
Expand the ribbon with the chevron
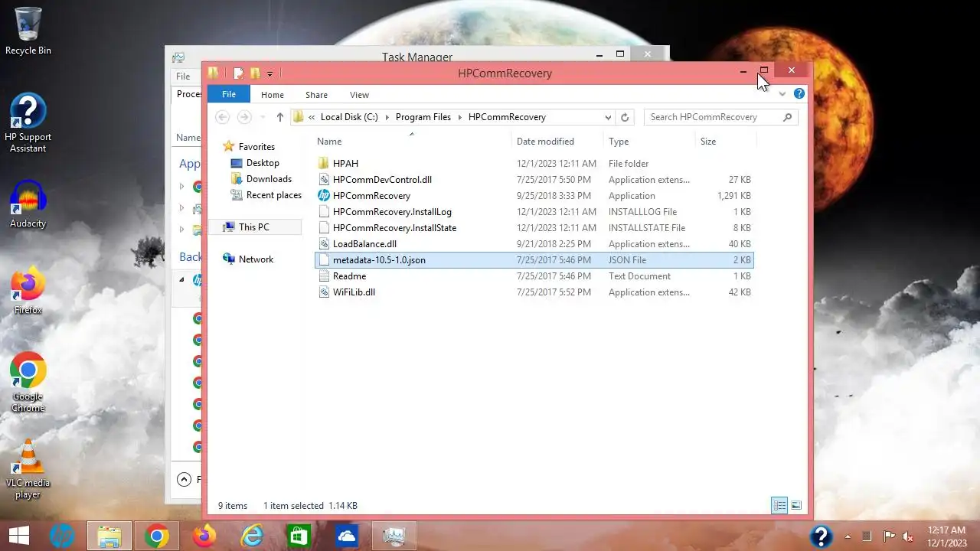click(x=782, y=94)
